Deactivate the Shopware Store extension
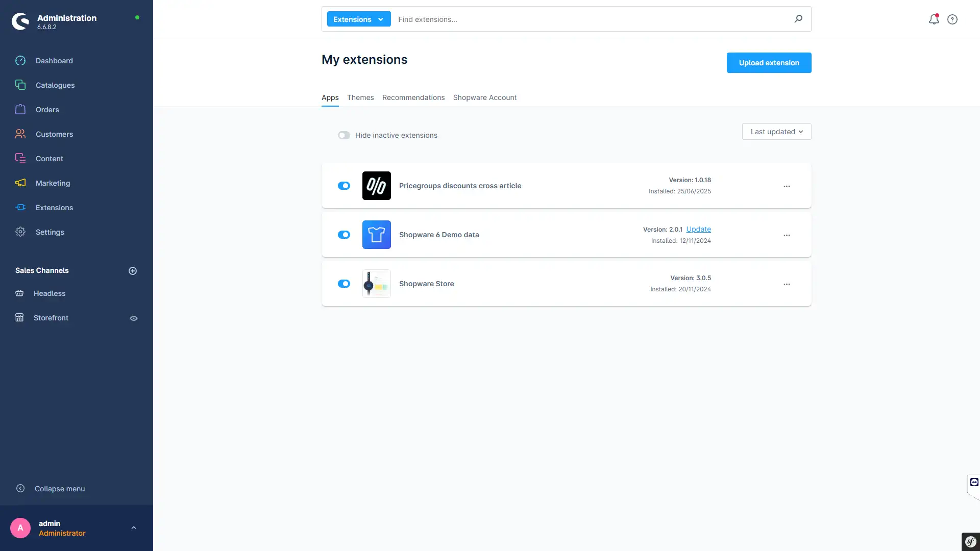Image resolution: width=980 pixels, height=551 pixels. pos(344,284)
